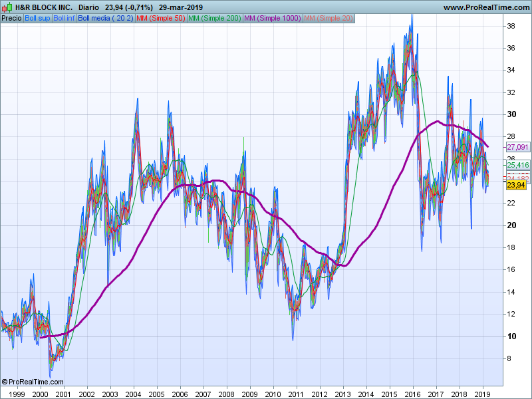
Task: Click the 12 level on the price axis
Action: 511,314
